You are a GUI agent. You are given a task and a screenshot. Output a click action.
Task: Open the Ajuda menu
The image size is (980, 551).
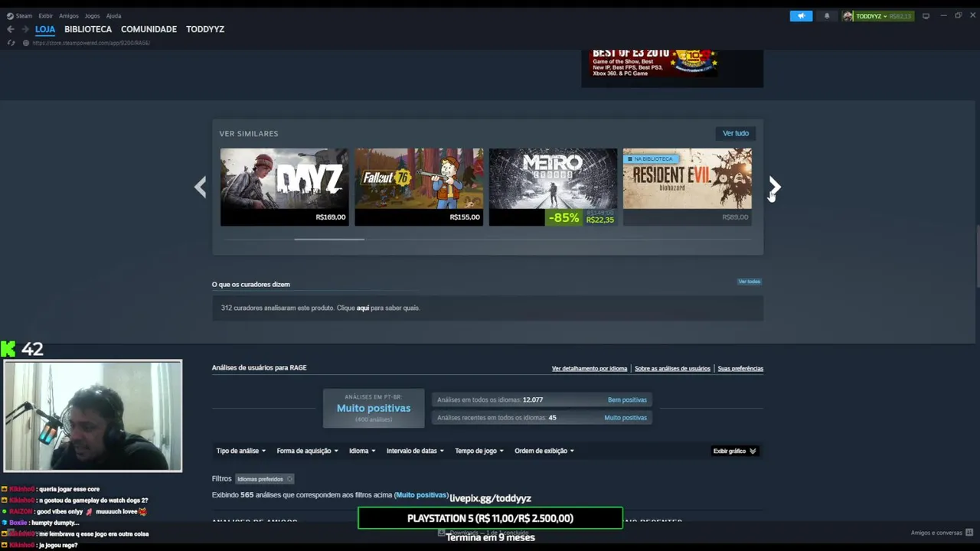click(x=113, y=15)
